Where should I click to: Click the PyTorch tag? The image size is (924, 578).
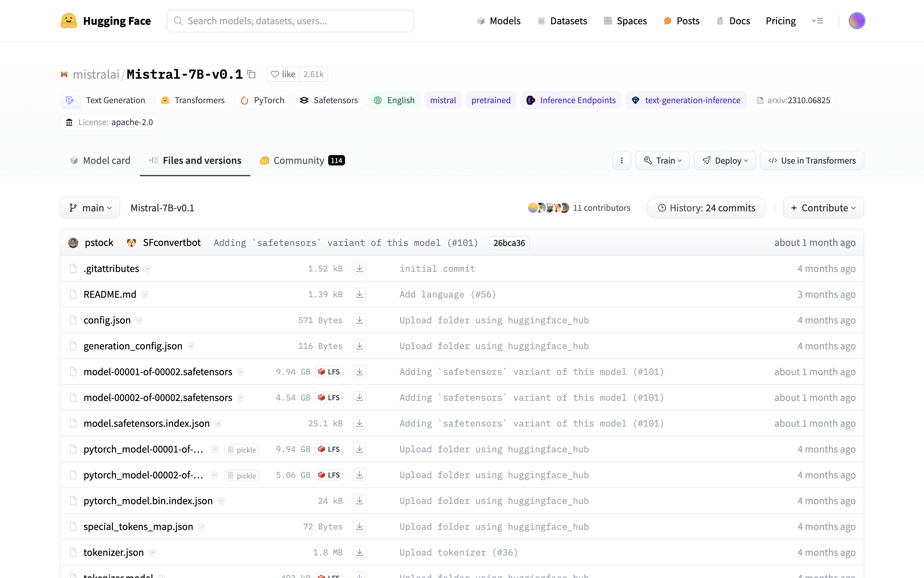(x=262, y=100)
